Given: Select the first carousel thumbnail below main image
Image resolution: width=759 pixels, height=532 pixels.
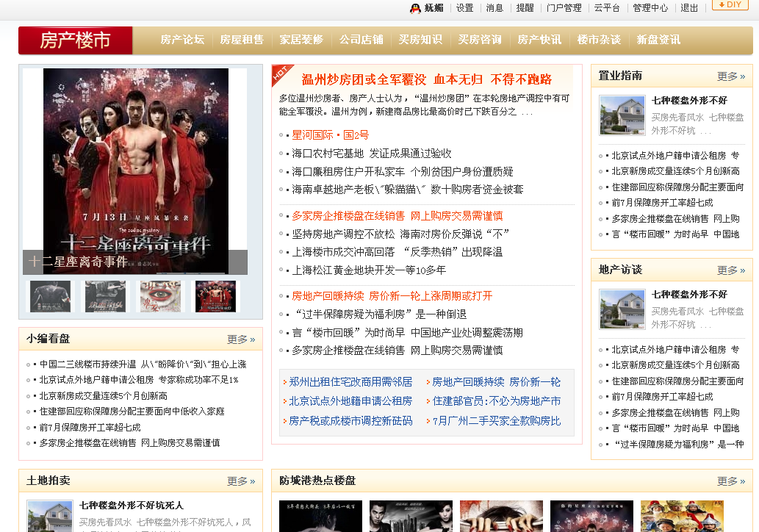Looking at the screenshot, I should click(x=49, y=297).
